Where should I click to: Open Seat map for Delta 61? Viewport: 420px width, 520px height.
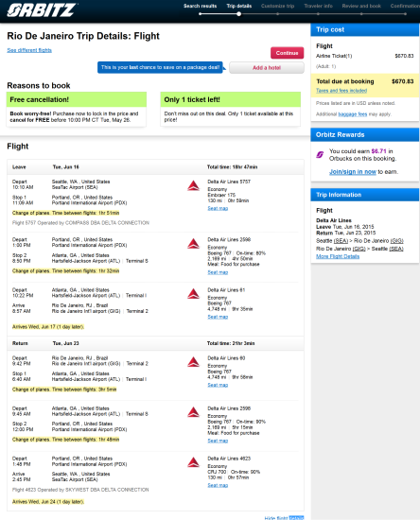(218, 317)
